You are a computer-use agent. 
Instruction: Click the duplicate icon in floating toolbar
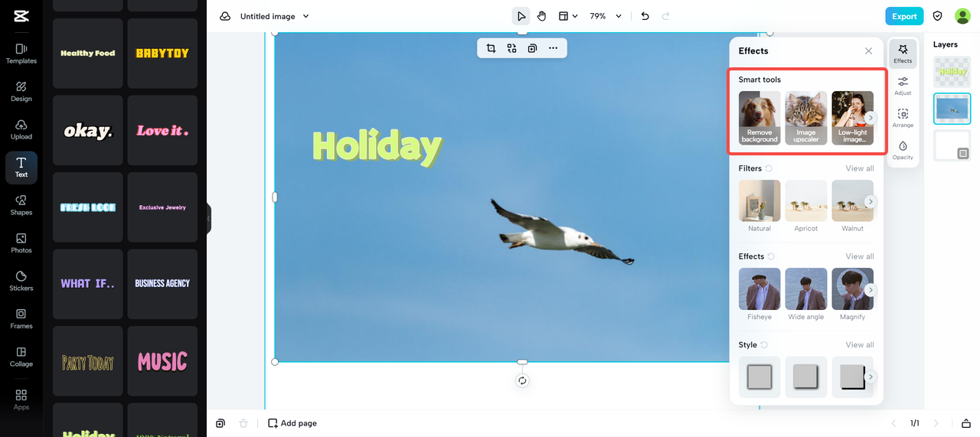click(x=532, y=48)
